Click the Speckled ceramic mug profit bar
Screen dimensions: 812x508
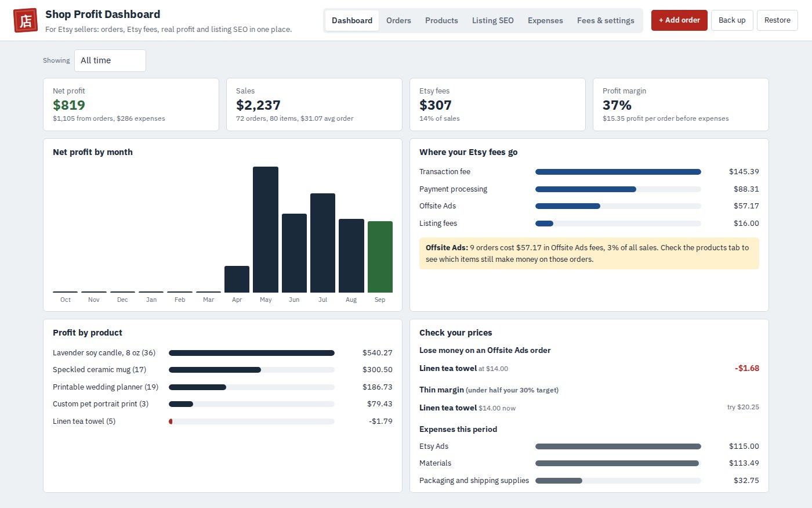(252, 370)
